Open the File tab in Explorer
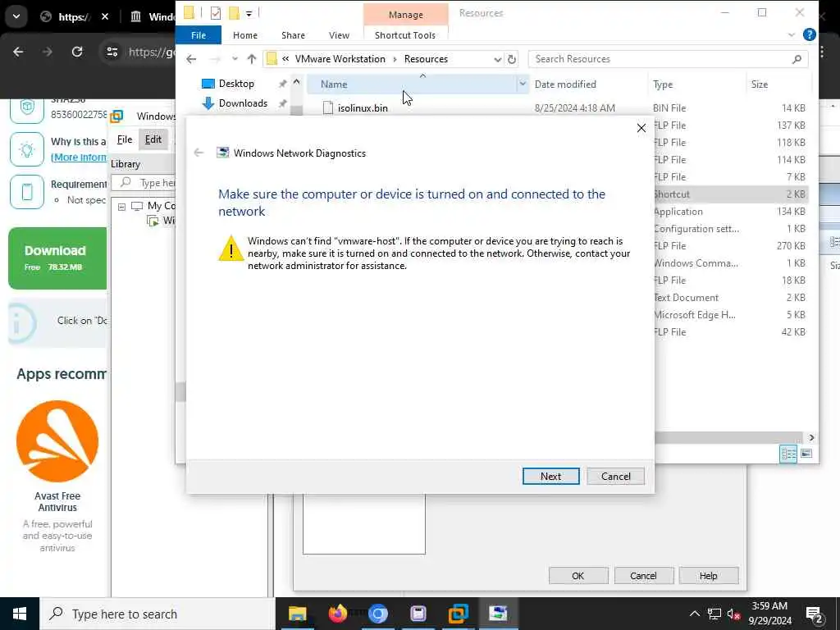The image size is (840, 630). tap(199, 34)
